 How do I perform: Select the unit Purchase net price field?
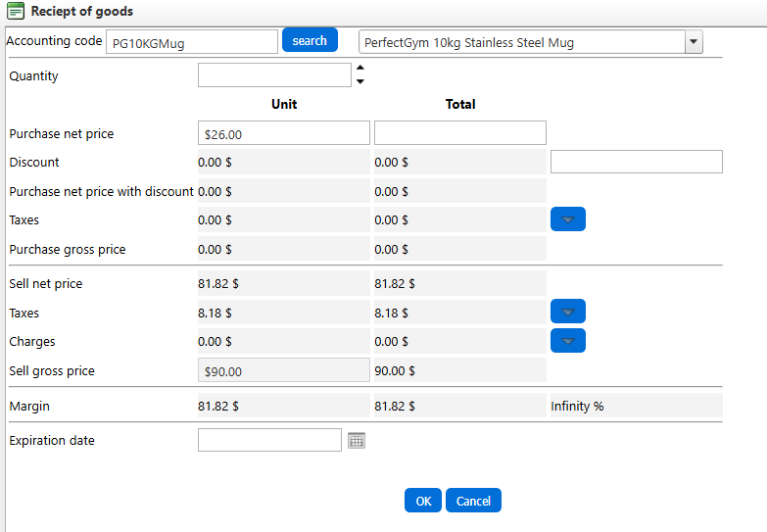pos(283,134)
